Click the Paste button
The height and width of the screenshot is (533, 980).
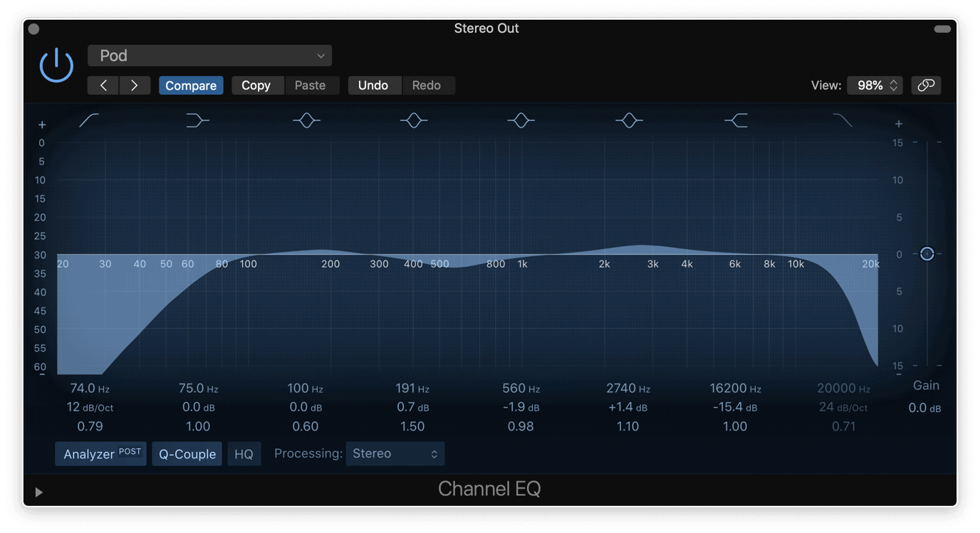click(311, 85)
